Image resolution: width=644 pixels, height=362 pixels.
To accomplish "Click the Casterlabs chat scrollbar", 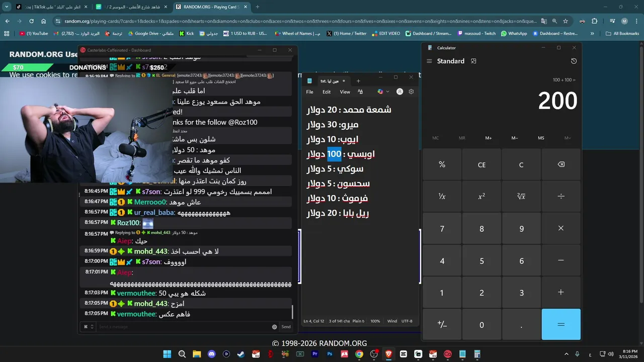I will pyautogui.click(x=292, y=312).
